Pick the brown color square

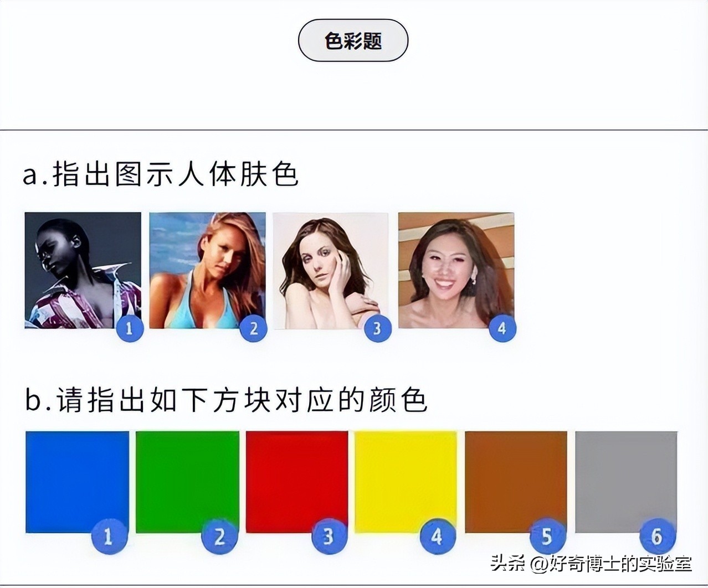tap(516, 482)
